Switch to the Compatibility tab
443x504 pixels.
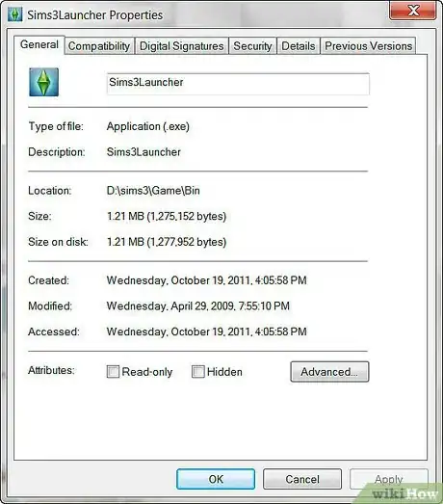[99, 46]
